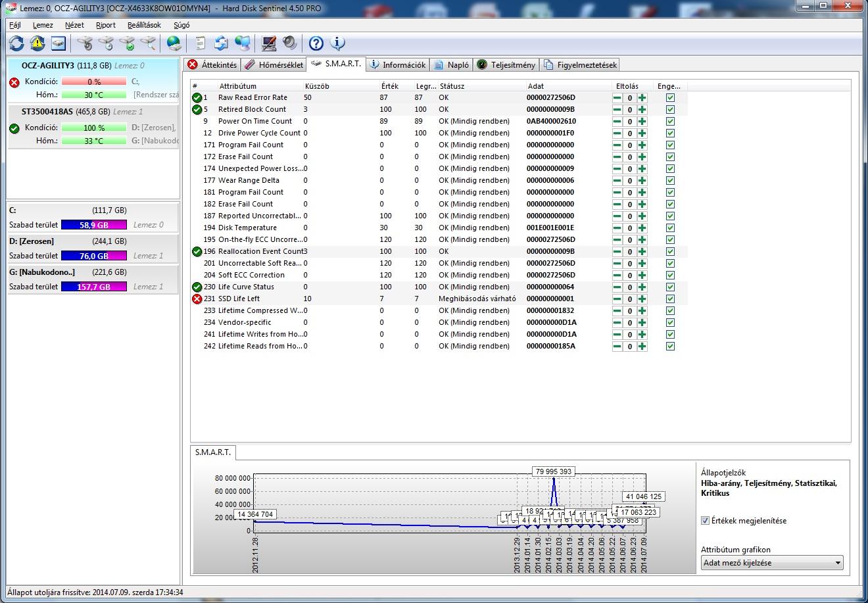The width and height of the screenshot is (868, 603).
Task: Click the refresh with warning triangle icon
Action: [37, 43]
